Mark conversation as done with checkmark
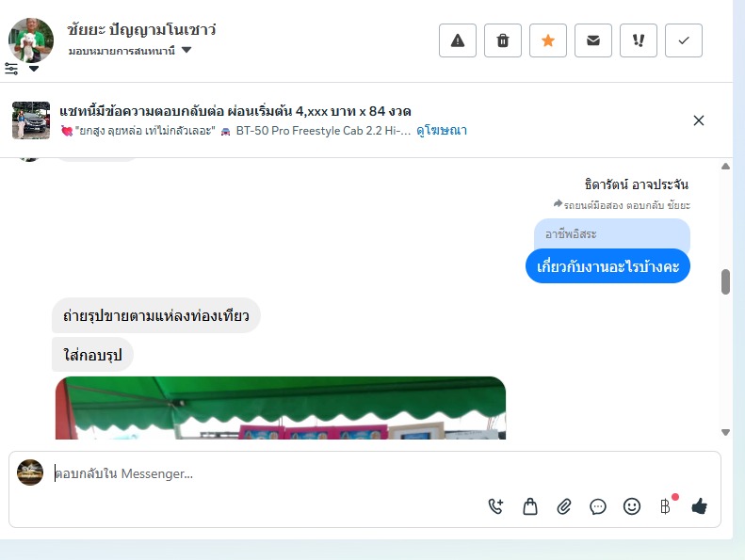The image size is (745, 560). pos(683,40)
